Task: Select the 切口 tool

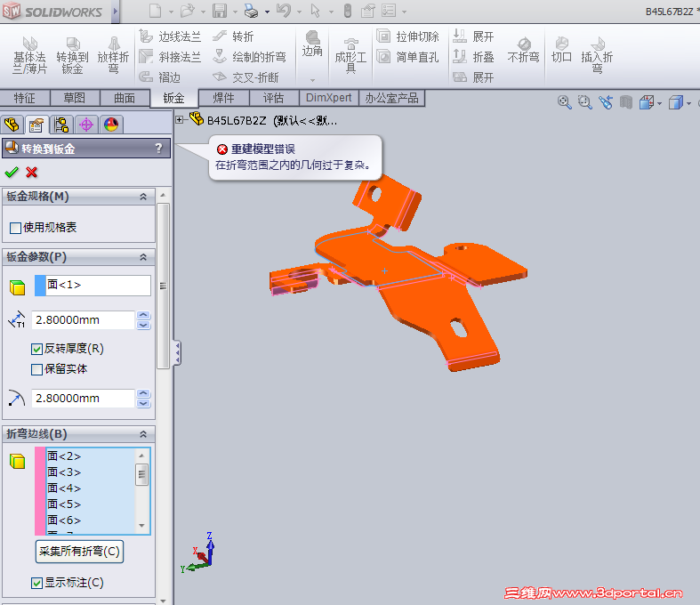Action: tap(561, 50)
